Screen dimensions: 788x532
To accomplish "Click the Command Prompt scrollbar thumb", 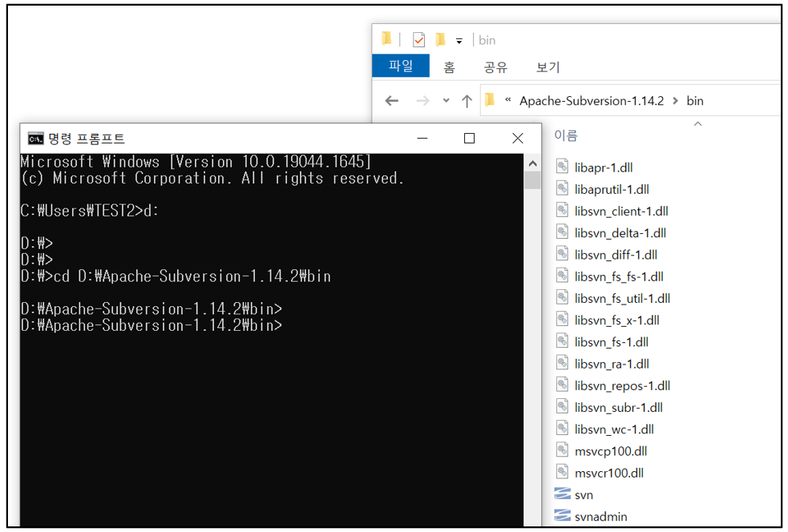I will coord(533,179).
